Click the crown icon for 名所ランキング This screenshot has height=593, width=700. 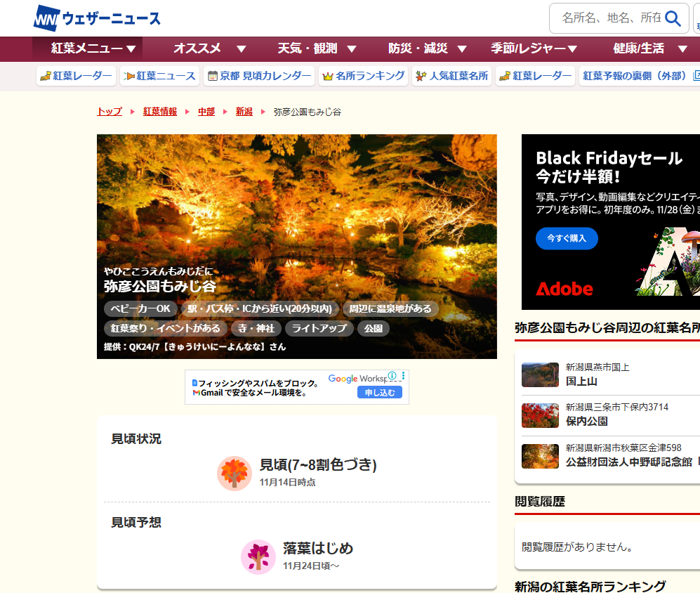coord(327,77)
